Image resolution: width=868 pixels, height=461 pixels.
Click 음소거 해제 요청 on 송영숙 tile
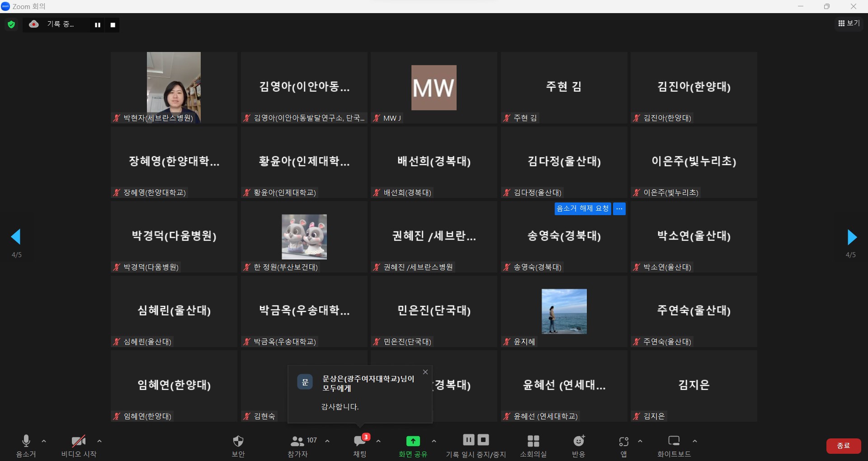pos(583,208)
